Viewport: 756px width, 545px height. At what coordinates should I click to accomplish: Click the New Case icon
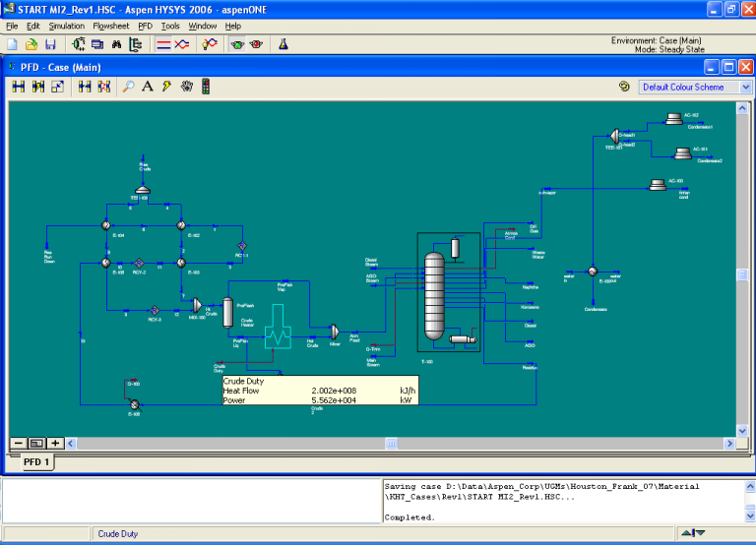12,44
